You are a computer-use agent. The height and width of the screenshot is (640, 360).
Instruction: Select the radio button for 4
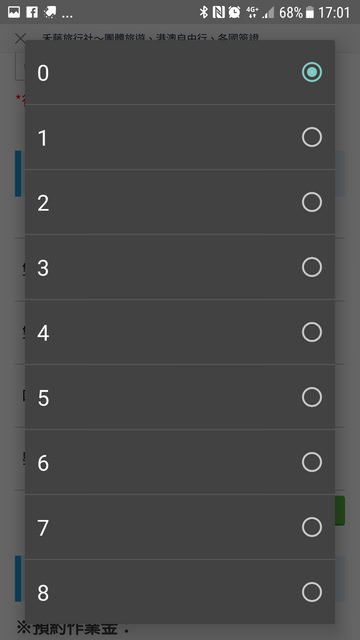coord(312,332)
